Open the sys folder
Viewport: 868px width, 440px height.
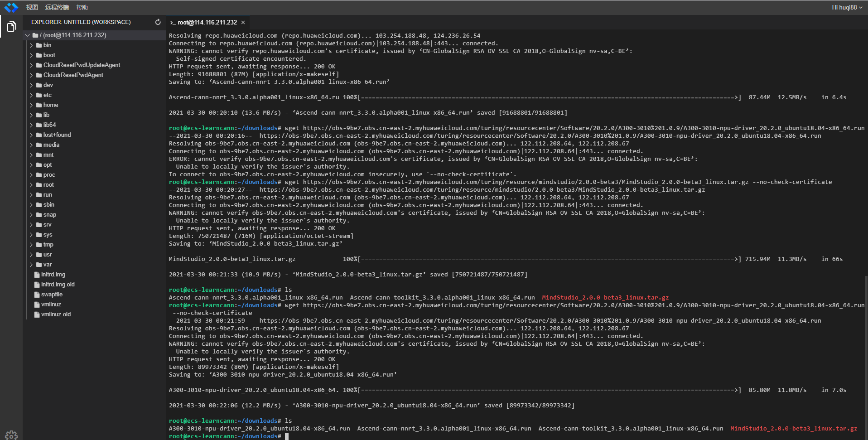point(48,235)
